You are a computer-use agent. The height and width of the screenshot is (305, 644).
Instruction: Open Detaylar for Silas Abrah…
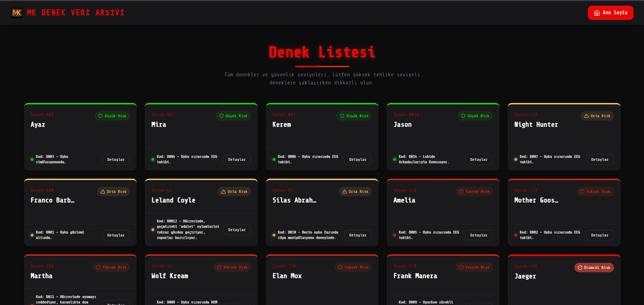coord(357,235)
